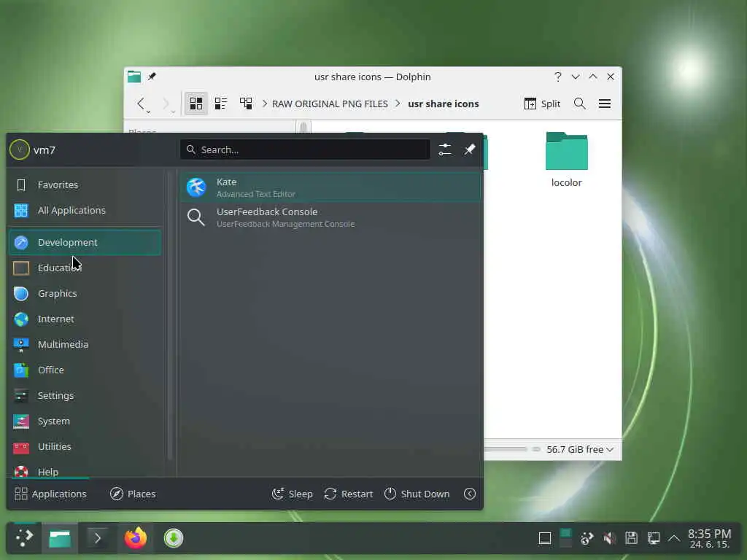Screen dimensions: 747x560
Task: Open Dolphin window help button
Action: tap(558, 77)
